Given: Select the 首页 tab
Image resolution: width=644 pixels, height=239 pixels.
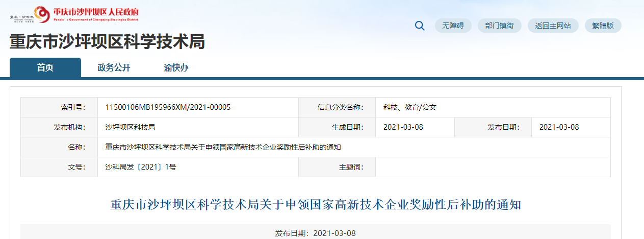Looking at the screenshot, I should [45, 67].
